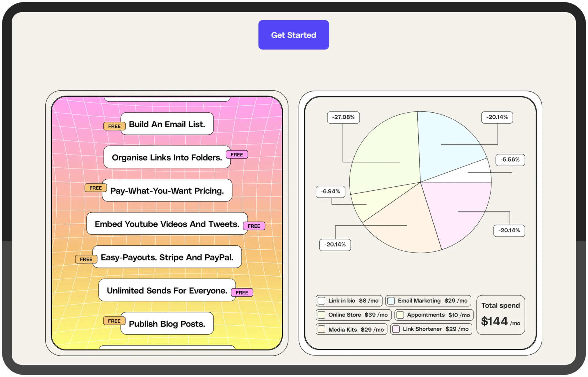Toggle the Online Store checkbox
The width and height of the screenshot is (588, 377).
pyautogui.click(x=322, y=315)
